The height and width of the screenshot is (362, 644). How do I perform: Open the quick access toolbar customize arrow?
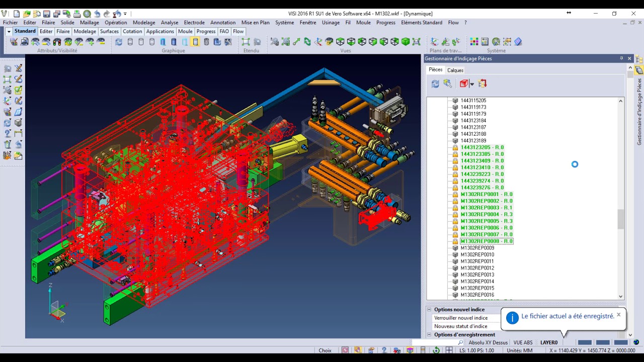pos(125,14)
